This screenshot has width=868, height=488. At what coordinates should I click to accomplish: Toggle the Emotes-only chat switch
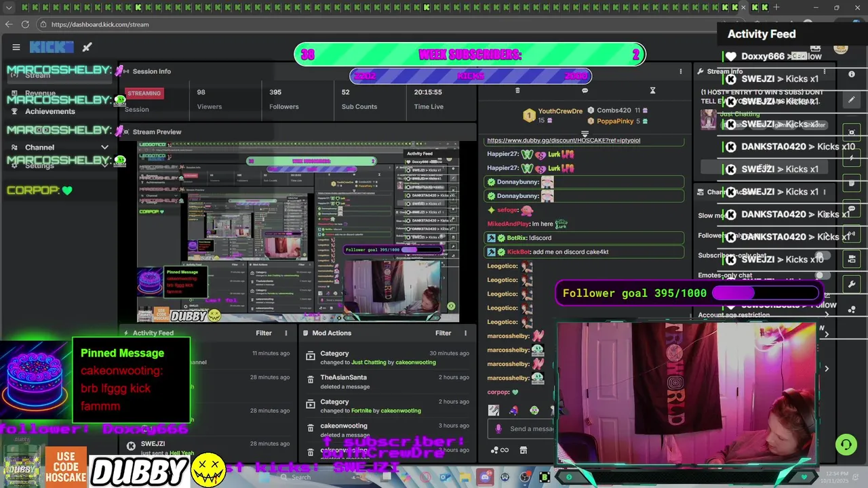point(822,275)
